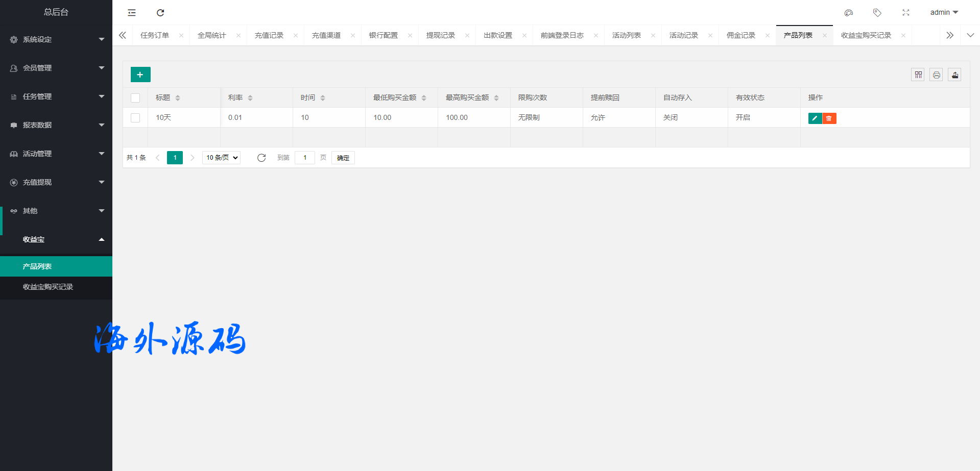Viewport: 980px width, 471px height.
Task: Open the 10 条/页 page size dropdown
Action: click(x=222, y=158)
